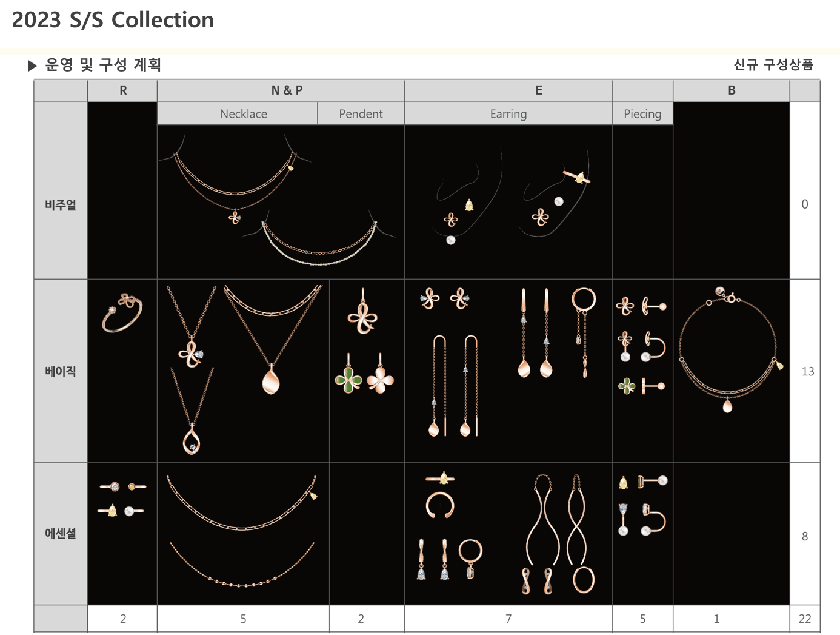
Task: Click the green four-leaf clover pendant image
Action: 348,374
